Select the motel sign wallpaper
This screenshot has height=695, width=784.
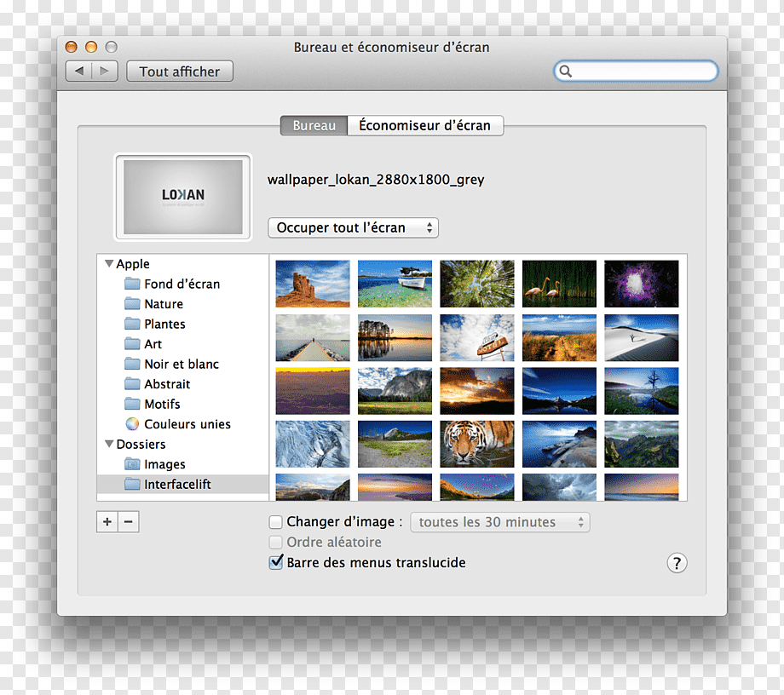pyautogui.click(x=477, y=337)
